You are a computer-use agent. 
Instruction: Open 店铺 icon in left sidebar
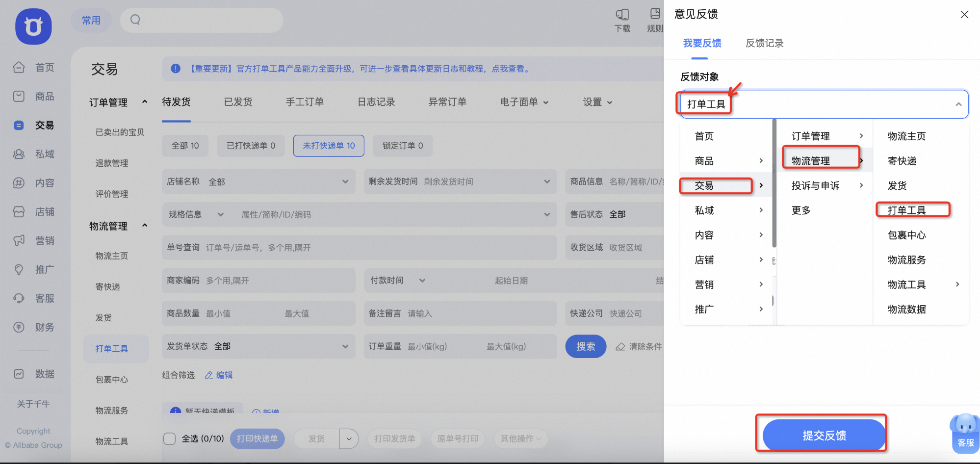(19, 212)
